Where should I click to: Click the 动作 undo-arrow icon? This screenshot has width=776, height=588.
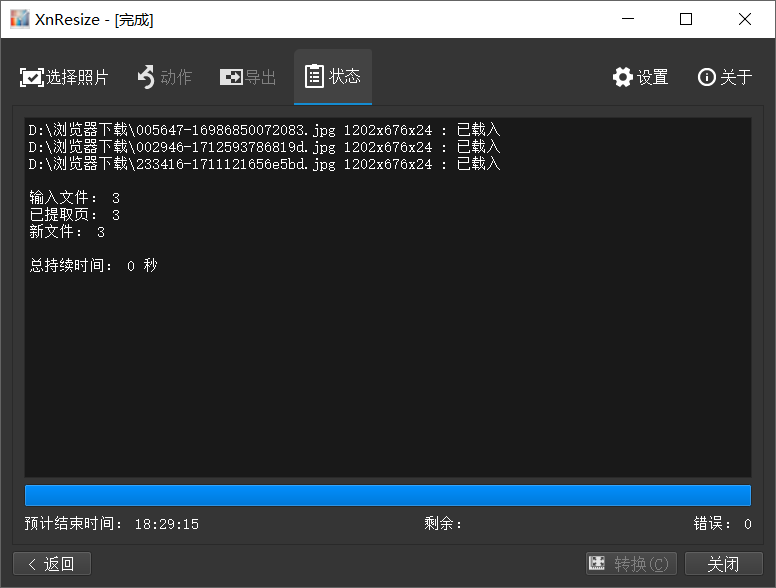pos(146,77)
